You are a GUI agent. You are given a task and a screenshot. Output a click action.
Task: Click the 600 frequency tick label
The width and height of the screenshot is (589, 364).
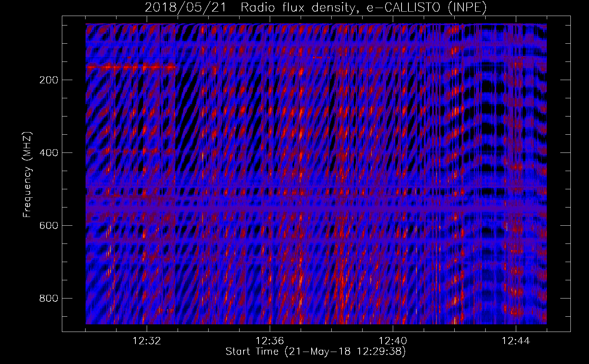49,226
